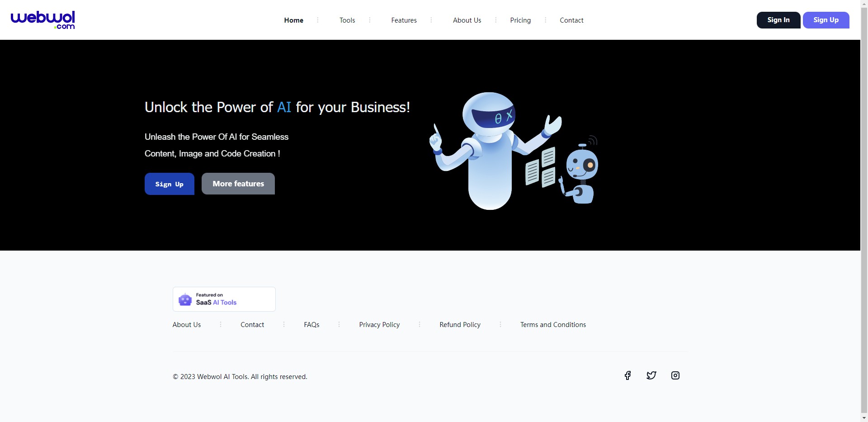868x422 pixels.
Task: Click the Webwol.com logo
Action: (x=42, y=20)
